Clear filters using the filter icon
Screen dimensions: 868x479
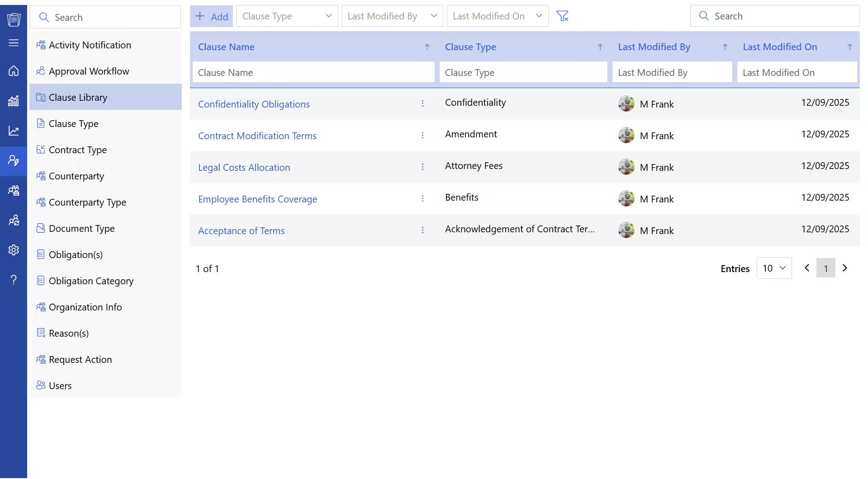point(562,15)
